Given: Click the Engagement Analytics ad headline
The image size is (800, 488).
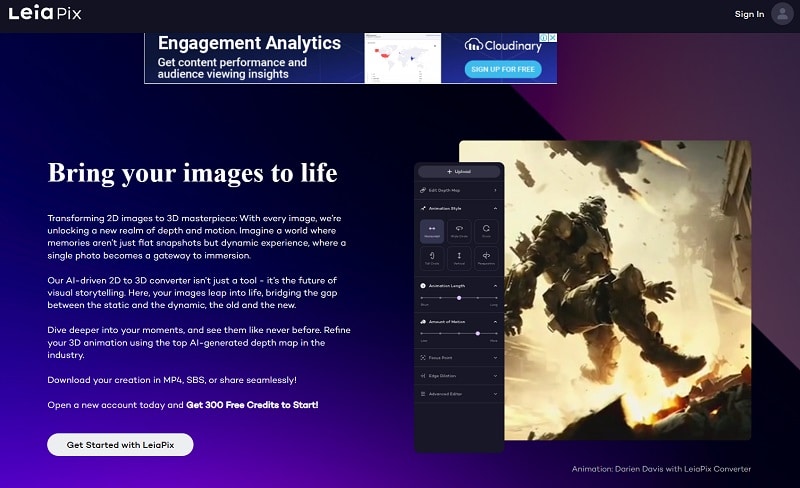Looking at the screenshot, I should (x=249, y=43).
